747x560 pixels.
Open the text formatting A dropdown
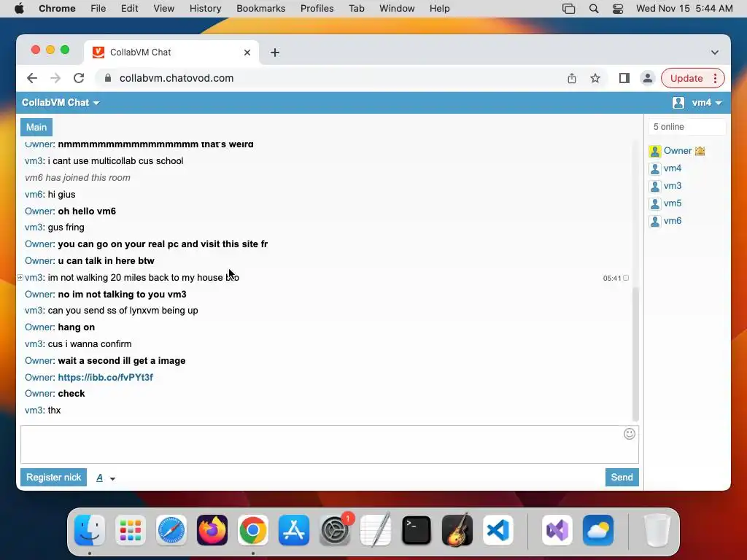[x=106, y=478]
